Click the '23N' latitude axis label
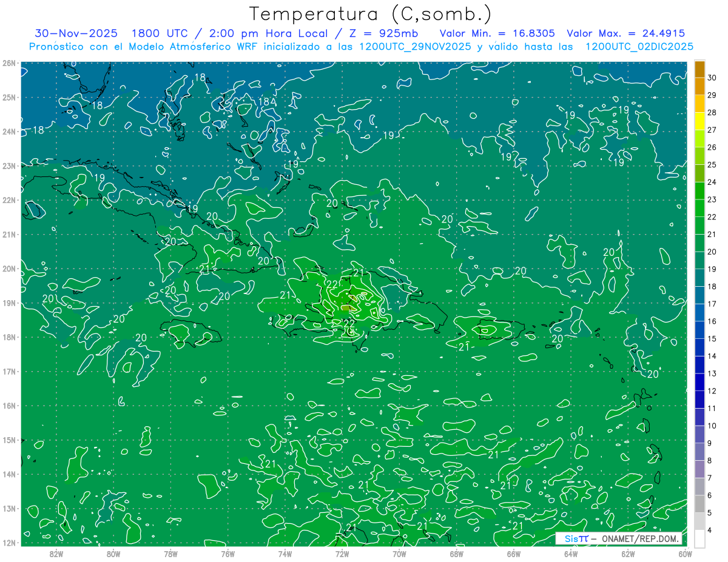This screenshot has height=562, width=728. pyautogui.click(x=8, y=166)
